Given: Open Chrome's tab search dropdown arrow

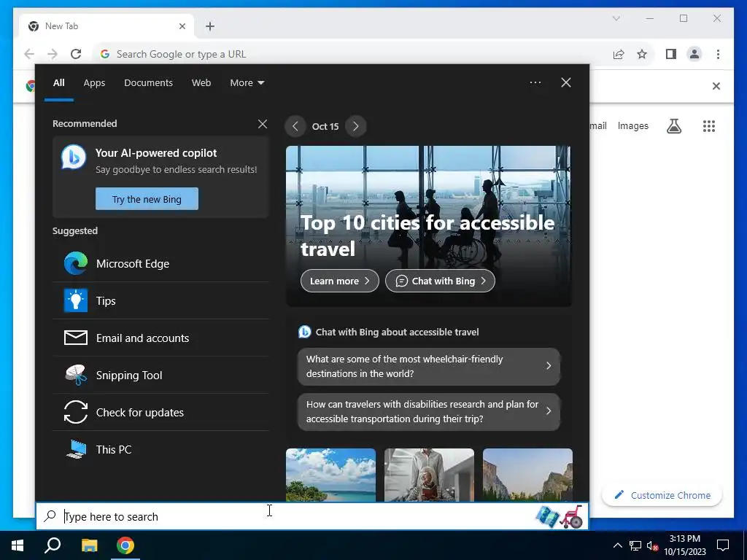Looking at the screenshot, I should pyautogui.click(x=616, y=18).
